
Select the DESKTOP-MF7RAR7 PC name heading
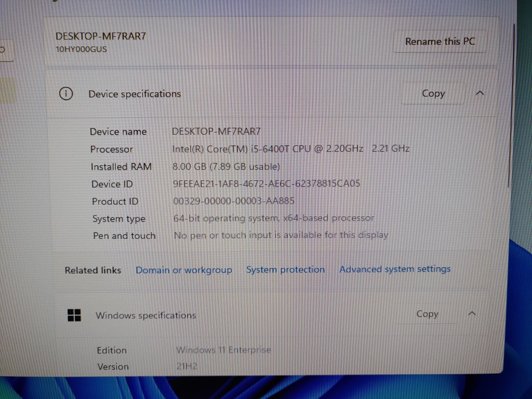pyautogui.click(x=101, y=36)
